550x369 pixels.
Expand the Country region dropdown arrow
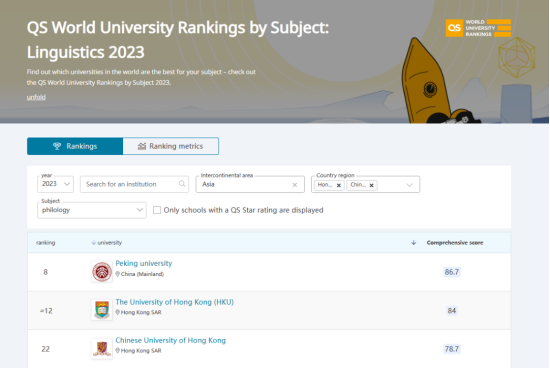click(409, 185)
